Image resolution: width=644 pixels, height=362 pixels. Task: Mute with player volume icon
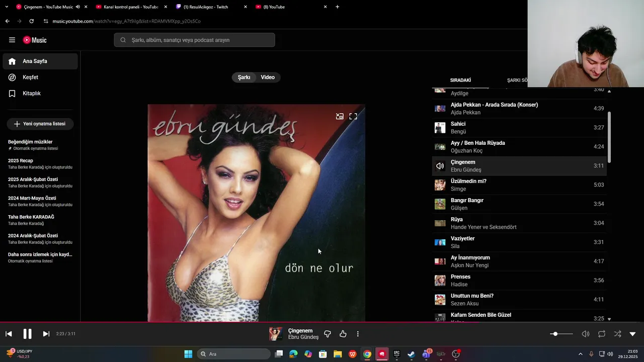click(x=586, y=334)
